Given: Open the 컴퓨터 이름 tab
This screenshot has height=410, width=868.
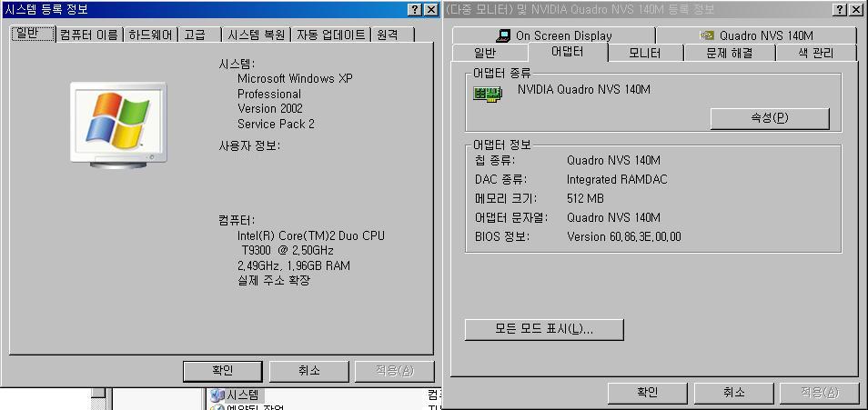Looking at the screenshot, I should (89, 35).
